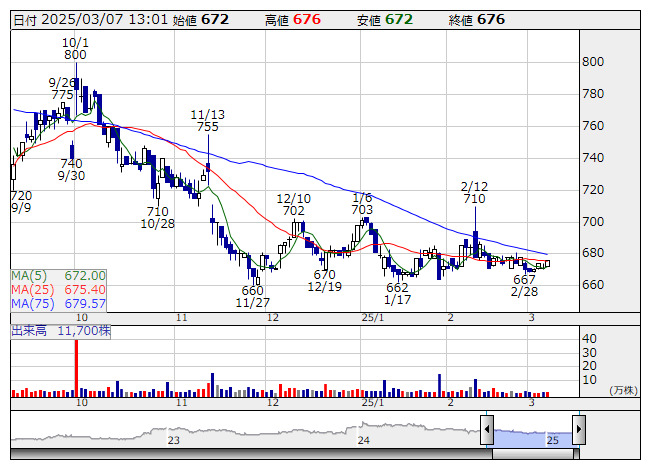Click the 25/1 month label under price chart
The image size is (653, 470).
pyautogui.click(x=373, y=318)
